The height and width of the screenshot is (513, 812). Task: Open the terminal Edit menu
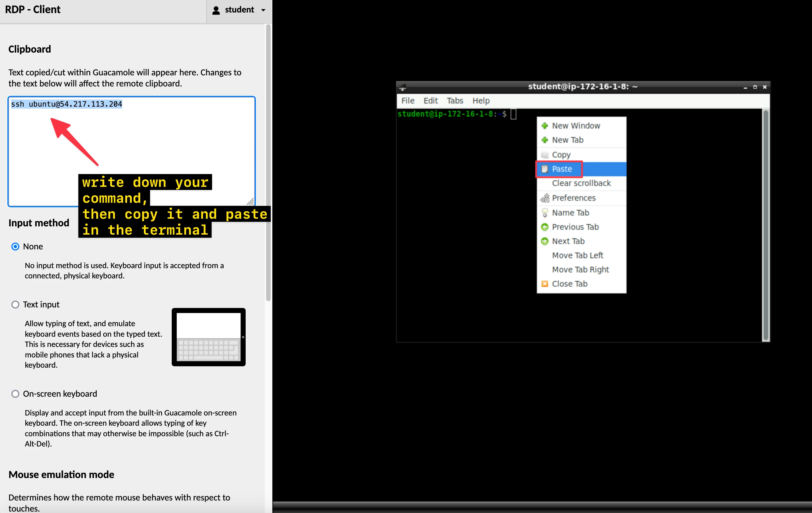(x=430, y=100)
